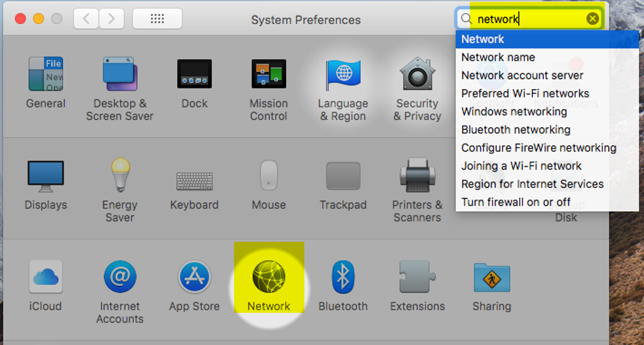The image size is (644, 345).
Task: Click inside the network search field
Action: click(x=530, y=18)
